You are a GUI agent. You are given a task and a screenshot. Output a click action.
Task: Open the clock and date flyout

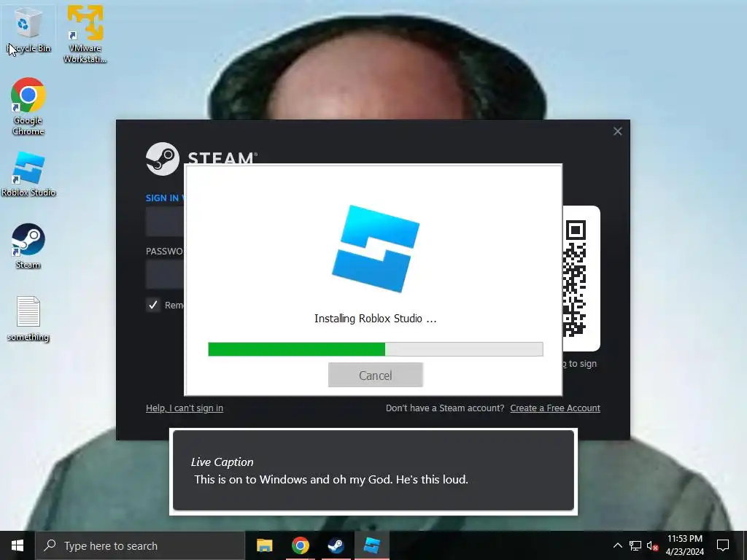(x=684, y=545)
